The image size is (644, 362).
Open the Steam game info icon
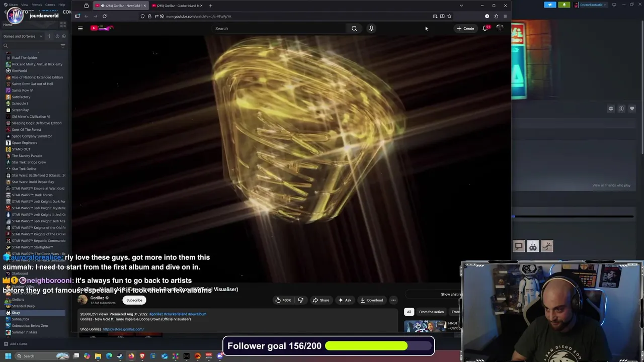click(x=621, y=109)
